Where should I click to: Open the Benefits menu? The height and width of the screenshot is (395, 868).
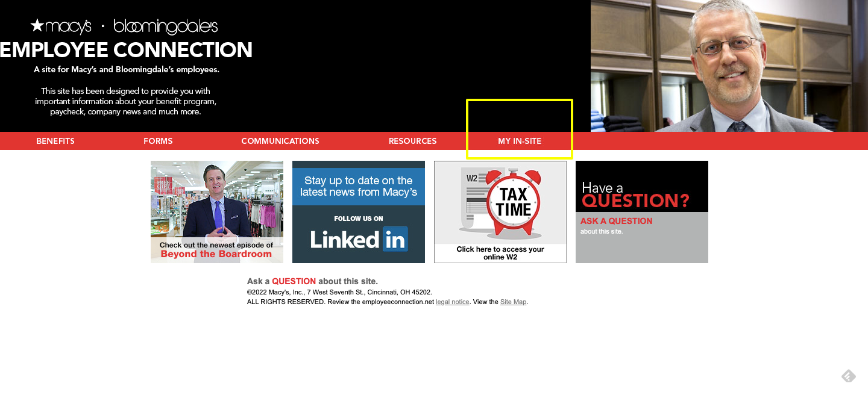coord(55,141)
